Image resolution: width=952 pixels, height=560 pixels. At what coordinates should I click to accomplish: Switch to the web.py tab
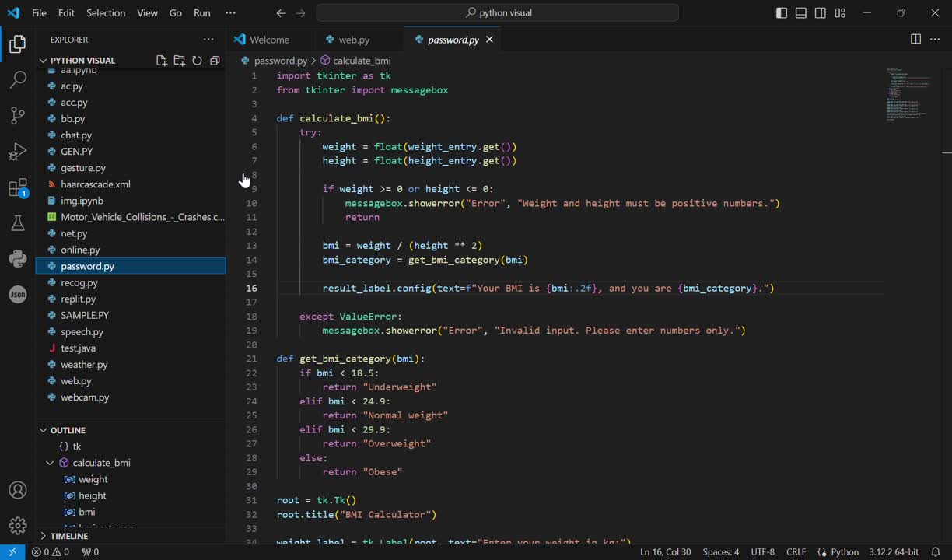pos(353,40)
